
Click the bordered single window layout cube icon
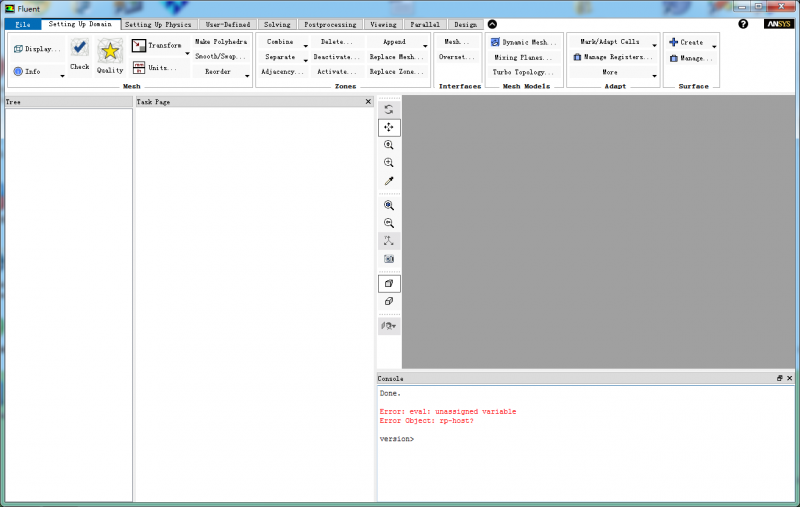(x=389, y=284)
